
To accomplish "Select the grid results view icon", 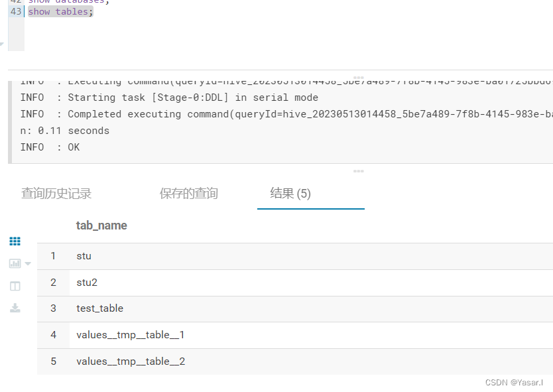I will point(15,241).
